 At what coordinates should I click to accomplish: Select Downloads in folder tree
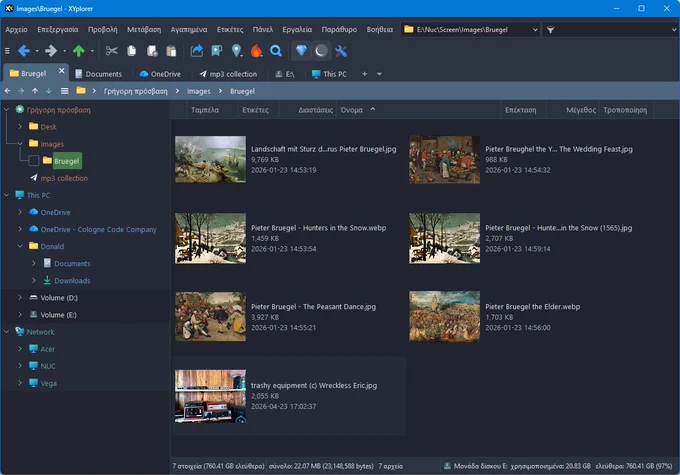coord(72,281)
